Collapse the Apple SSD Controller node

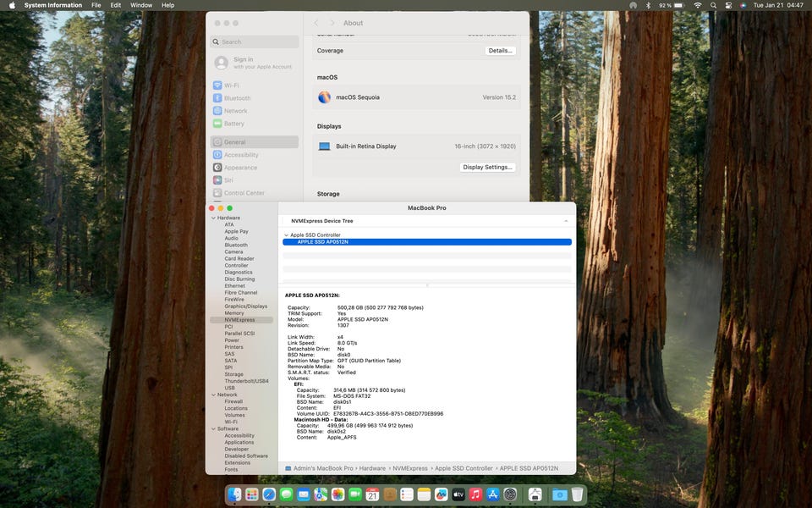286,235
